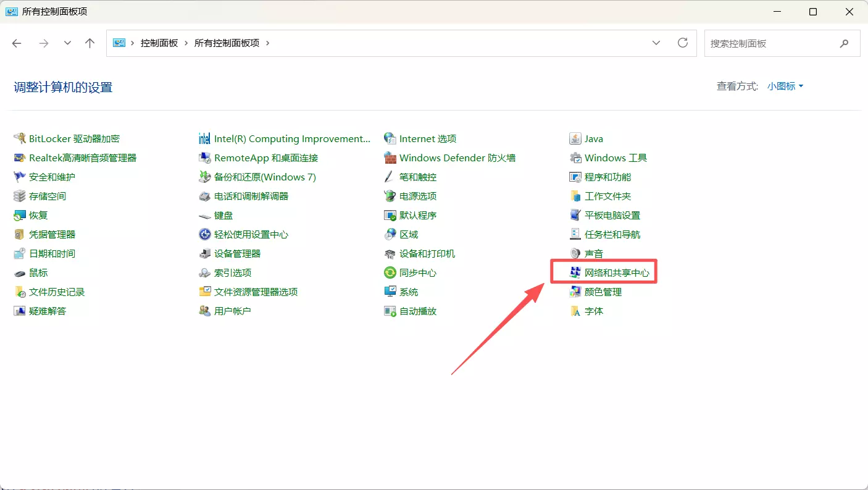Screen dimensions: 868x490
Task: Expand the address bar history dropdown
Action: click(x=656, y=43)
